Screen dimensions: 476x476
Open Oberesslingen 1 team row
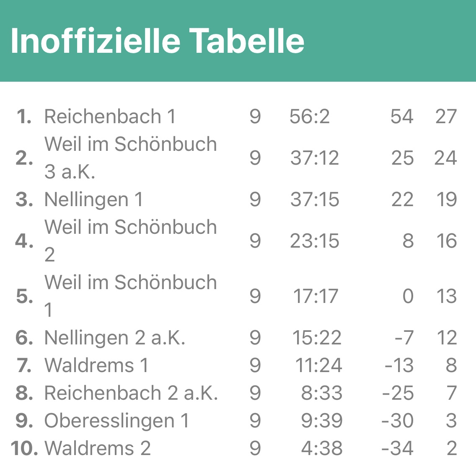point(116,421)
